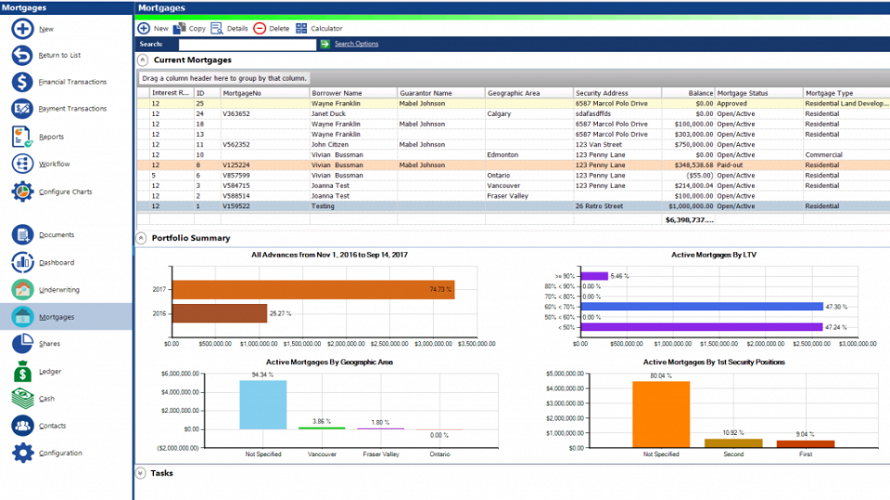This screenshot has height=500, width=890.
Task: Click the Edmonton geographic area cell
Action: pos(529,154)
